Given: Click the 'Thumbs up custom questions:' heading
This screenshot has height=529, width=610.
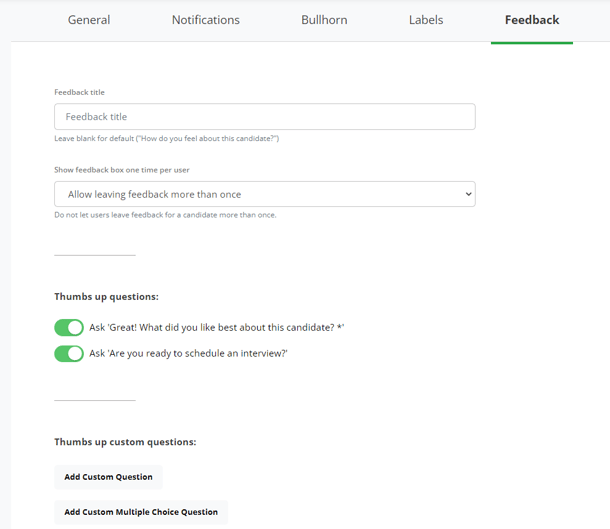Looking at the screenshot, I should pyautogui.click(x=125, y=442).
